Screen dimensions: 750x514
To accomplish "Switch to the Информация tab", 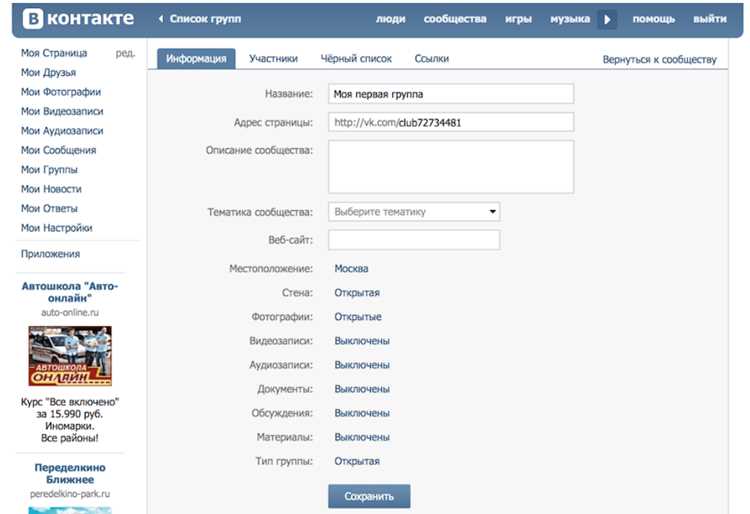I will 196,59.
